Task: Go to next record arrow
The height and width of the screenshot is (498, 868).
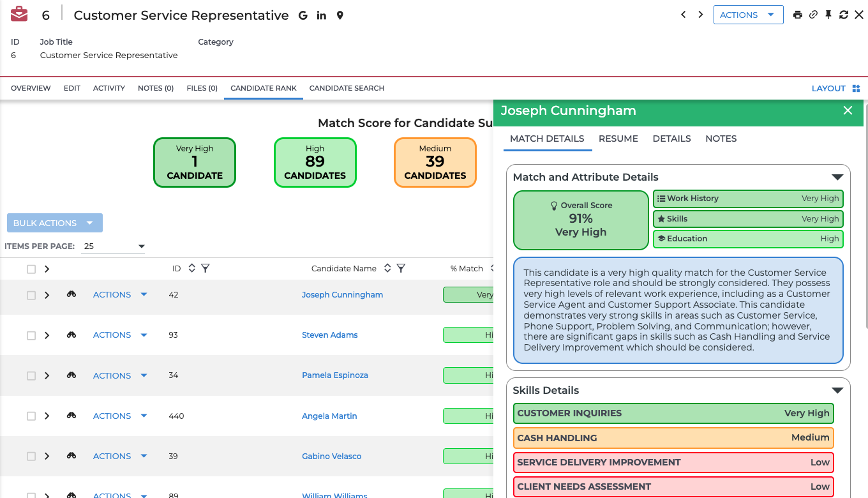Action: click(x=701, y=15)
